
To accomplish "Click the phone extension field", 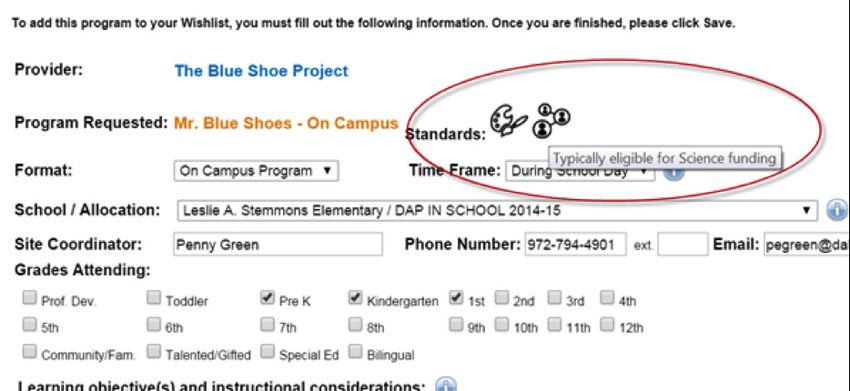I will coord(682,245).
